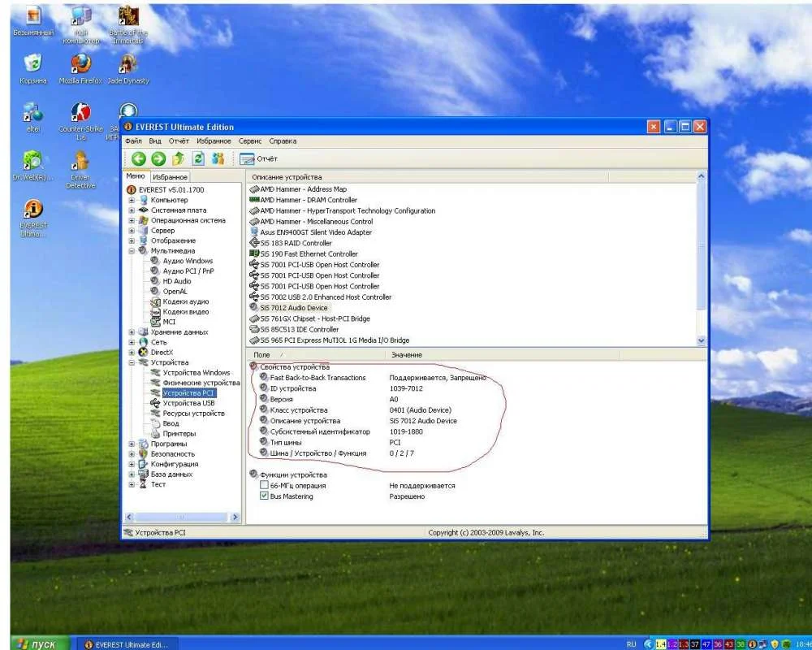
Task: Click the green Back arrow toolbar icon
Action: click(x=138, y=159)
